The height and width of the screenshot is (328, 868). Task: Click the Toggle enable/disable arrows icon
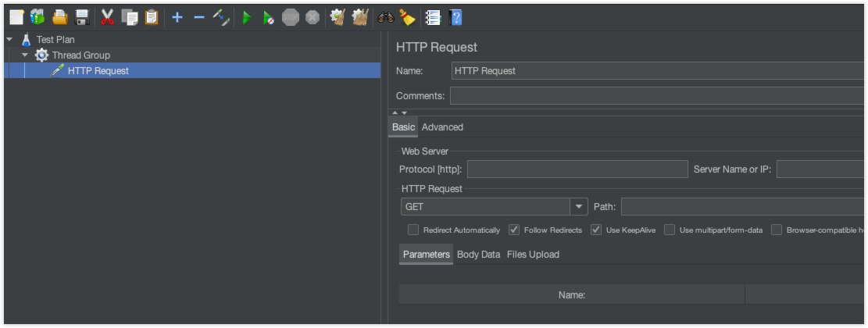click(221, 18)
